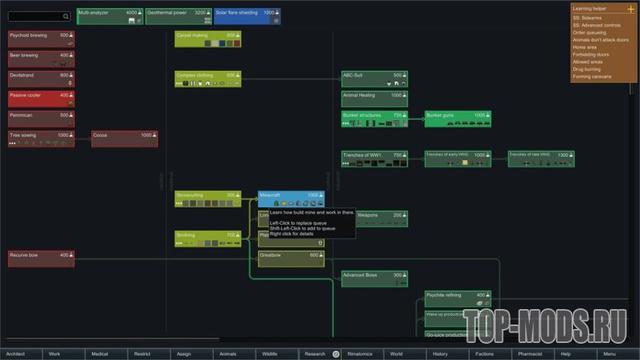Click the unlock icon on Psychite refining node
Image resolution: width=640 pixels, height=360 pixels.
pyautogui.click(x=480, y=303)
